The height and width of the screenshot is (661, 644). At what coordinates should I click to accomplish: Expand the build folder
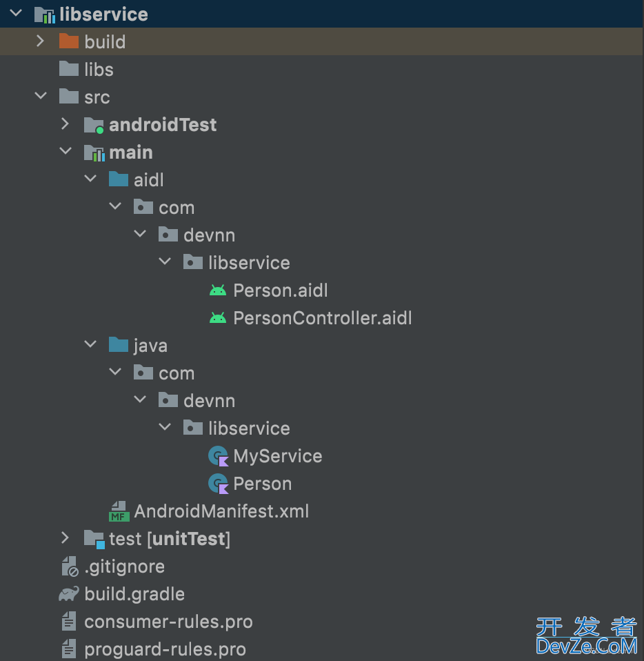[41, 41]
